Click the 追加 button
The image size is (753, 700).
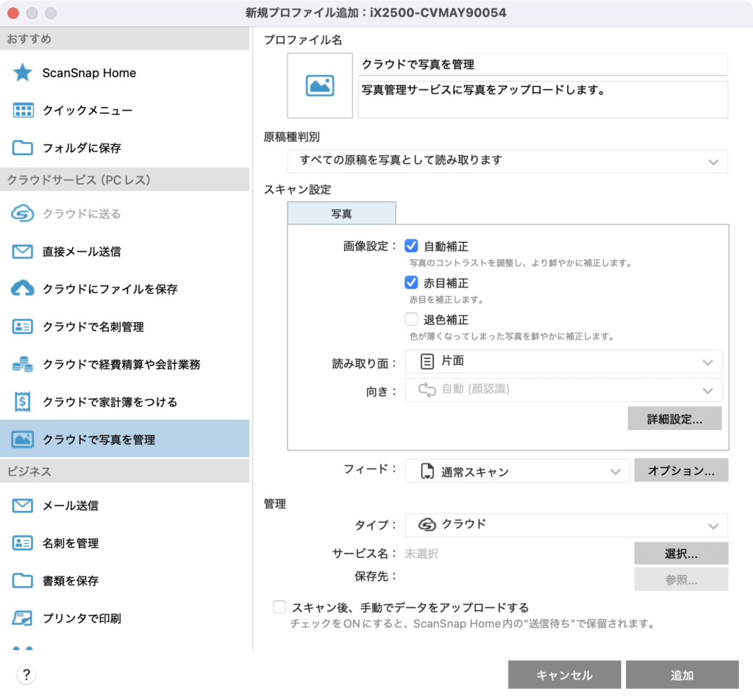pyautogui.click(x=682, y=675)
